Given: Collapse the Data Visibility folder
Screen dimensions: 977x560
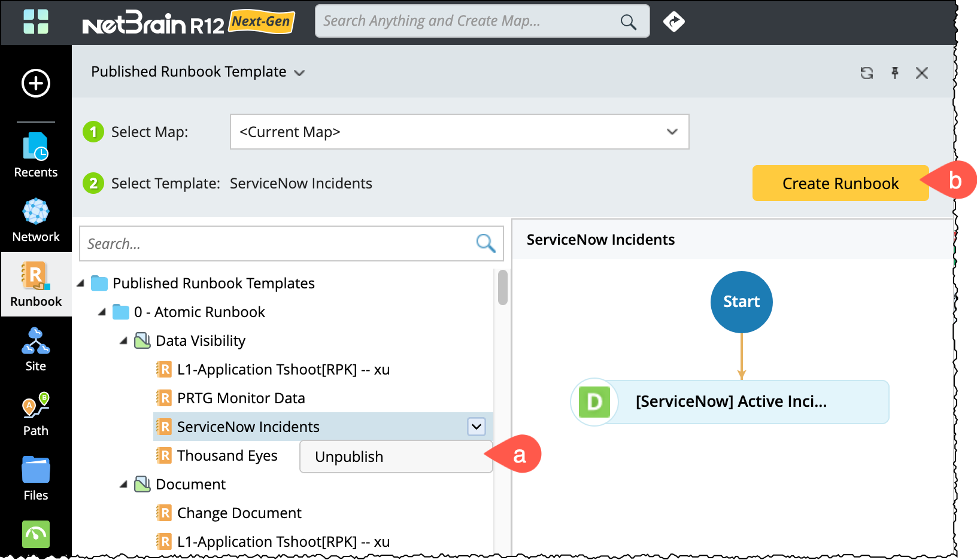Looking at the screenshot, I should (x=123, y=341).
